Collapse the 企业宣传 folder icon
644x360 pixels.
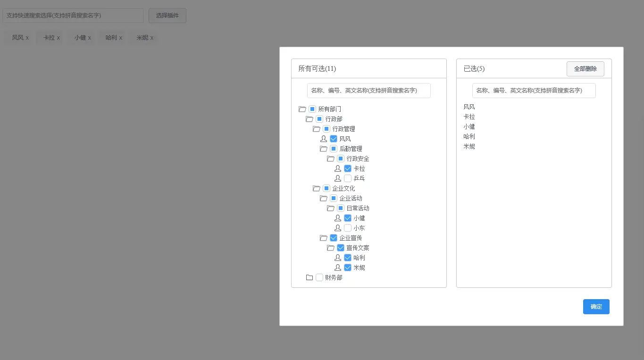(x=324, y=238)
